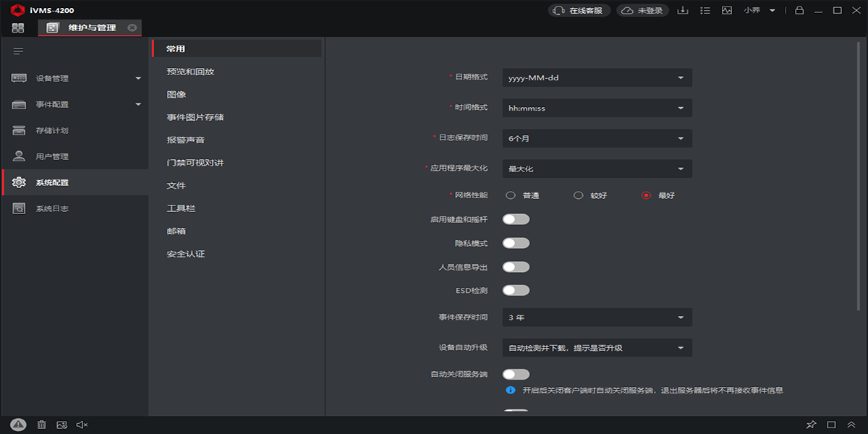
Task: Toggle the 隐私模式 switch
Action: click(x=516, y=243)
